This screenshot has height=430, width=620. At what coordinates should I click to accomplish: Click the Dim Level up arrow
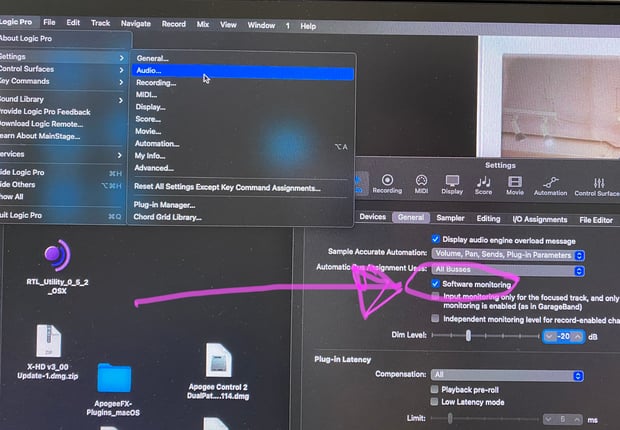[x=578, y=337]
